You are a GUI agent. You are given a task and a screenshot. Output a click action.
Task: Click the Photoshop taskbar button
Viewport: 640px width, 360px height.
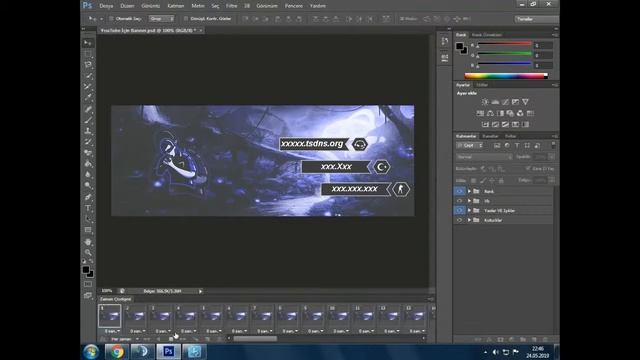[169, 351]
